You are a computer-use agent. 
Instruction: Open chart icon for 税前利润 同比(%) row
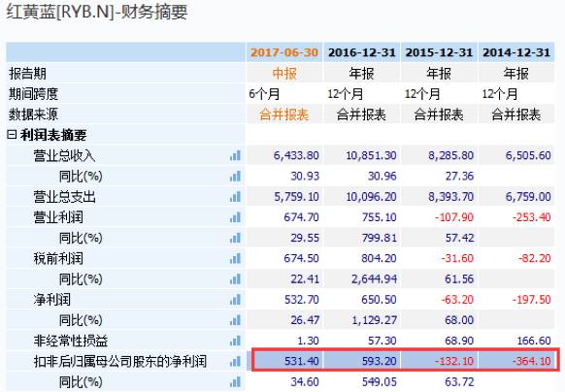pyautogui.click(x=235, y=278)
